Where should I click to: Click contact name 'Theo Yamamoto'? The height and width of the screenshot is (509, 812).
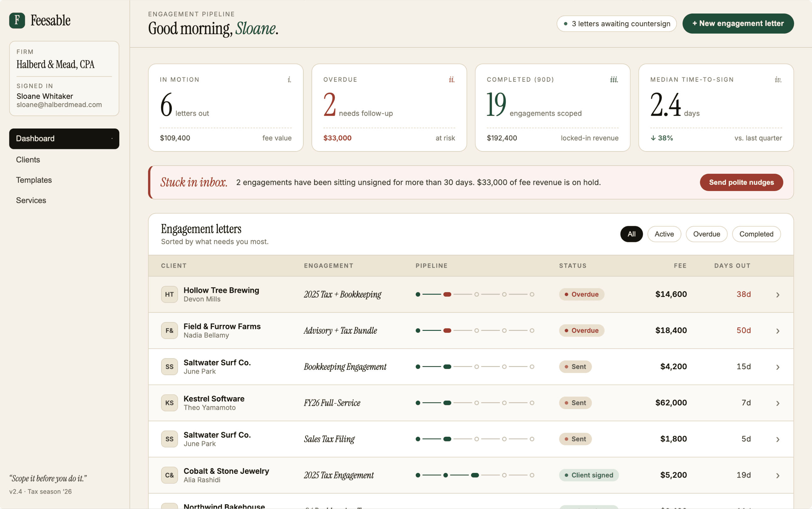tap(209, 408)
